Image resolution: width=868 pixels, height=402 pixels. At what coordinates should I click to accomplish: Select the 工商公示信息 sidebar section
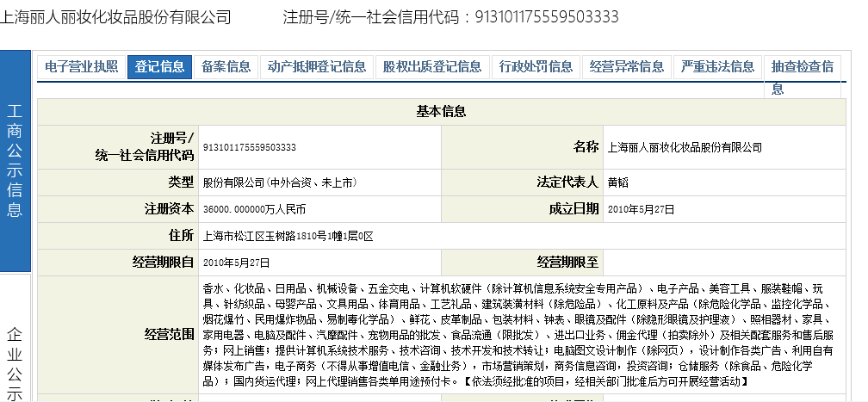[15, 161]
